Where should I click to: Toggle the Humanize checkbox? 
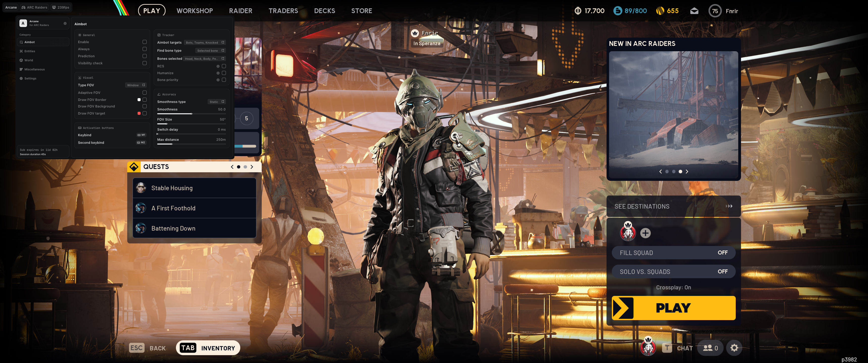point(224,73)
